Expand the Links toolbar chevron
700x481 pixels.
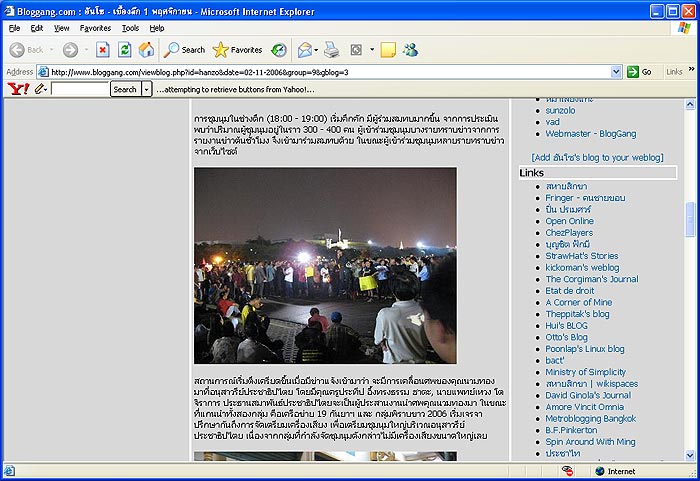tap(692, 69)
